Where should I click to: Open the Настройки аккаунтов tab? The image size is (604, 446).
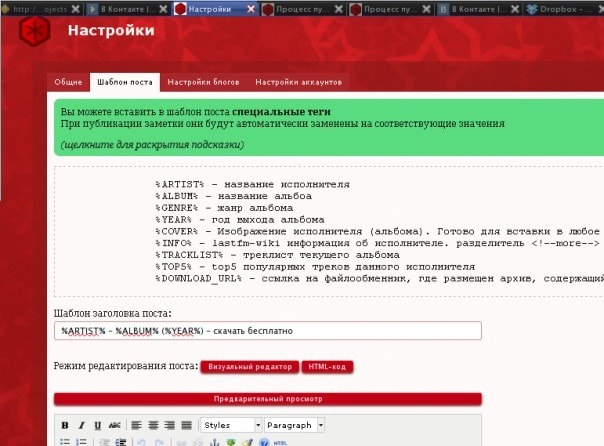pyautogui.click(x=299, y=82)
